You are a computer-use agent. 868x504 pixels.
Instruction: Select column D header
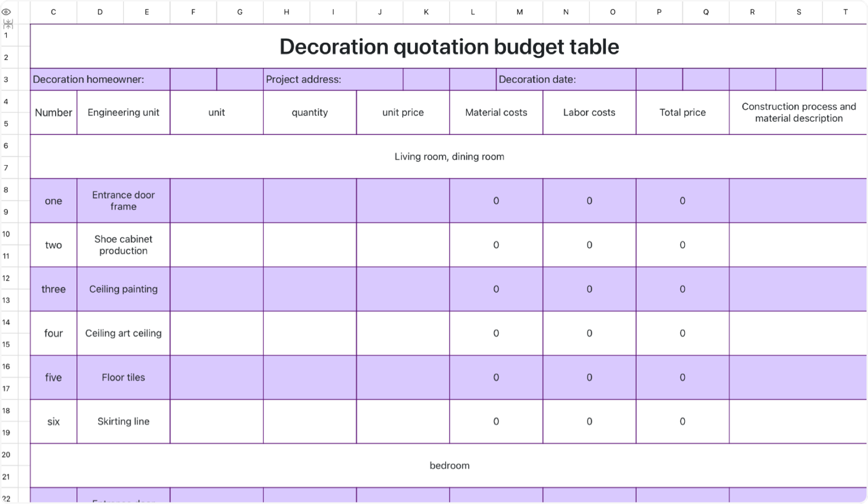click(x=100, y=12)
